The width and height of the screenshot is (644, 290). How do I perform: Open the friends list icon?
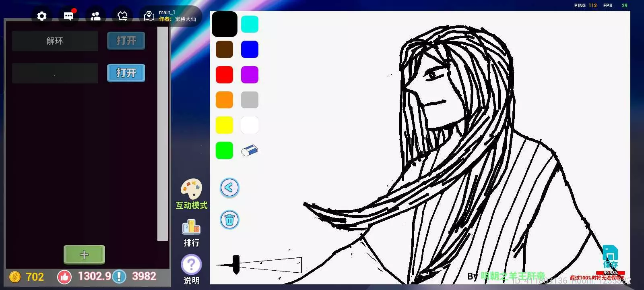click(x=96, y=16)
